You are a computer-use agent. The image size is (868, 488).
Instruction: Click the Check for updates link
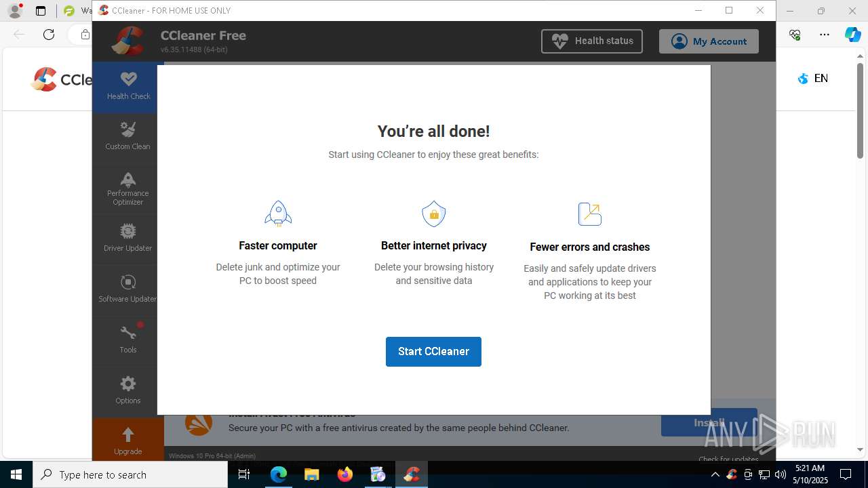(728, 459)
